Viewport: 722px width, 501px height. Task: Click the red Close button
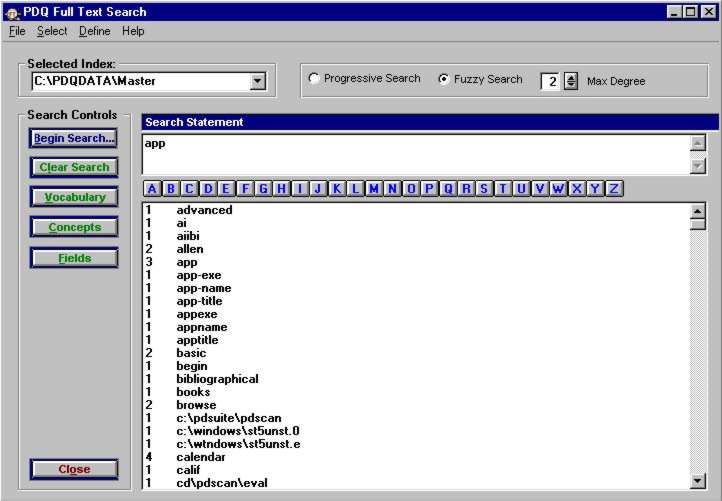click(x=74, y=469)
